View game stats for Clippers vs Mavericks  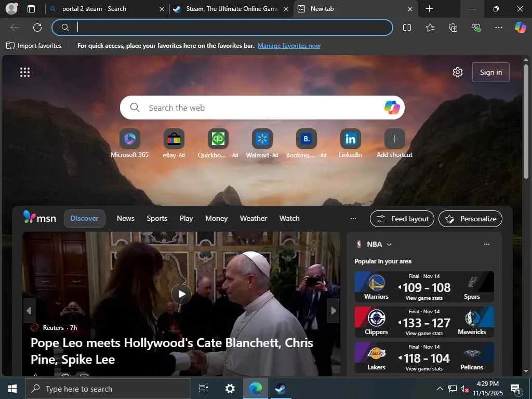pos(424,333)
